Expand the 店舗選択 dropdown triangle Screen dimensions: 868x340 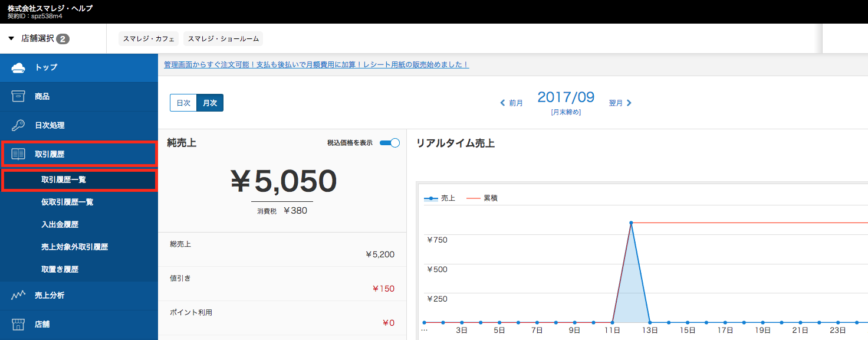point(11,38)
